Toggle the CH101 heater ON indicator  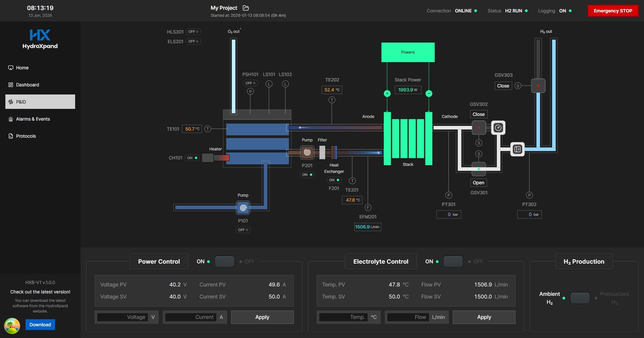click(192, 158)
